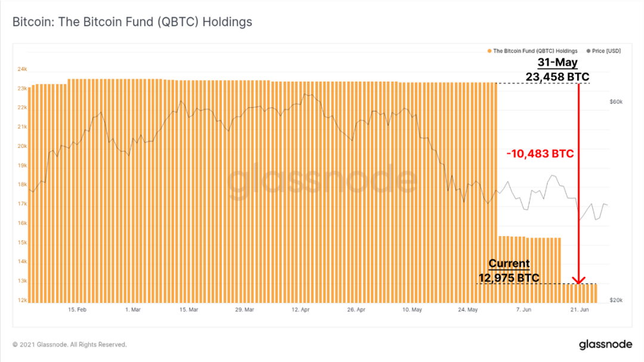Click the chart title Bitcoin Fund Holdings

132,22
